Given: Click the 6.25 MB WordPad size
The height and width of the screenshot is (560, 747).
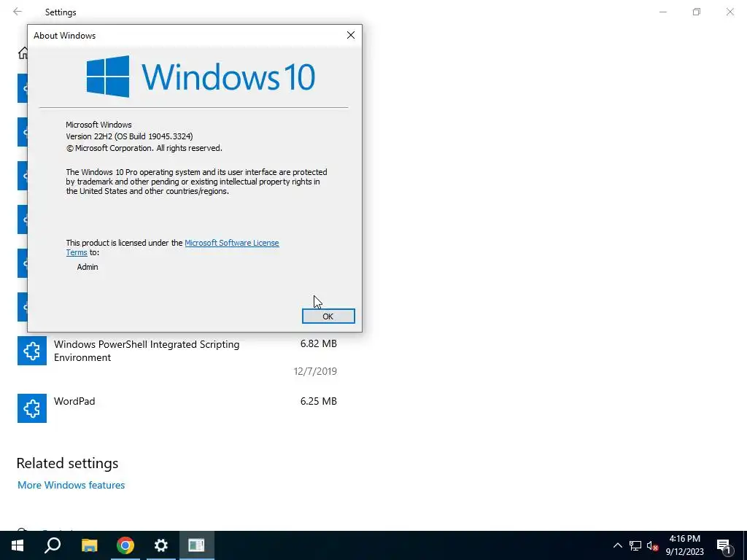Looking at the screenshot, I should tap(318, 402).
